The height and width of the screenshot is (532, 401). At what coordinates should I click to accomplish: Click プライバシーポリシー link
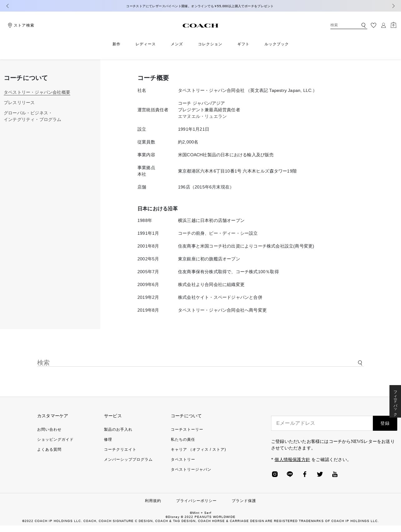pyautogui.click(x=196, y=501)
